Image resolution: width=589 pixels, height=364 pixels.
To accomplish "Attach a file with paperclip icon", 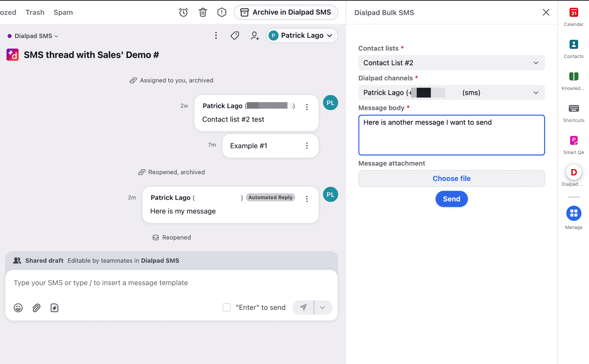I will (36, 308).
